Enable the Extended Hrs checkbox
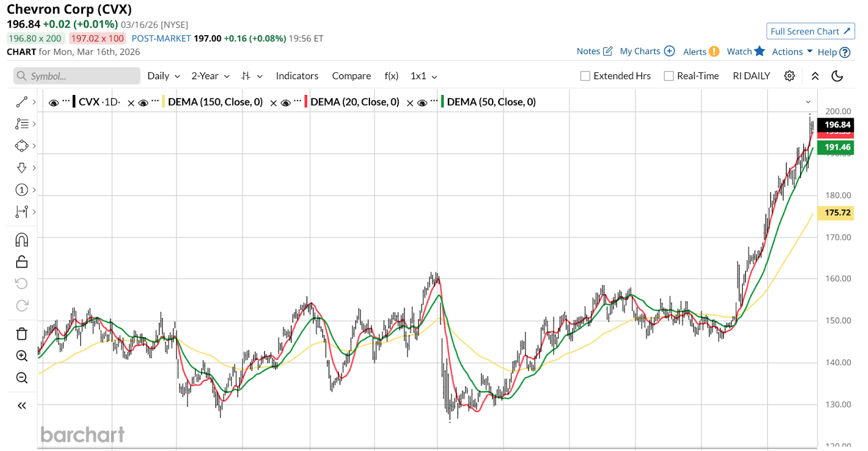 click(x=585, y=76)
